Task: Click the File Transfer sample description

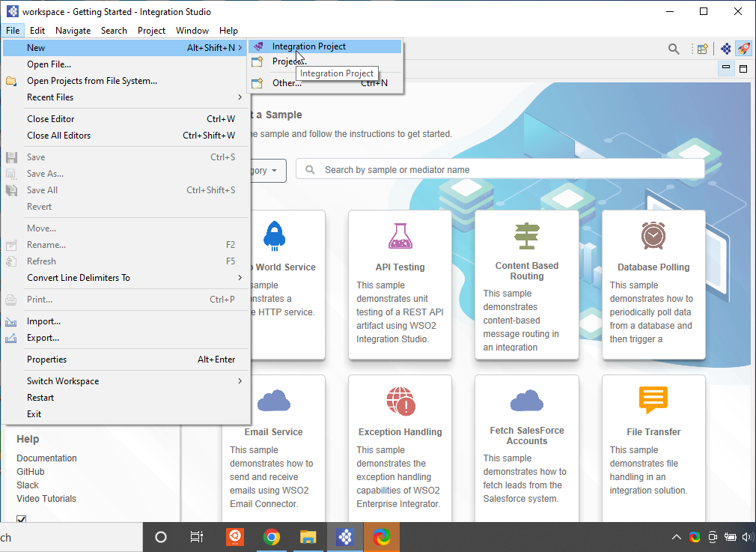Action: pyautogui.click(x=648, y=470)
